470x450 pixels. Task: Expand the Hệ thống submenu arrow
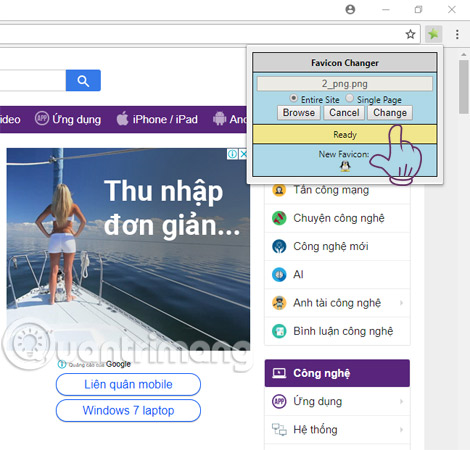(401, 430)
